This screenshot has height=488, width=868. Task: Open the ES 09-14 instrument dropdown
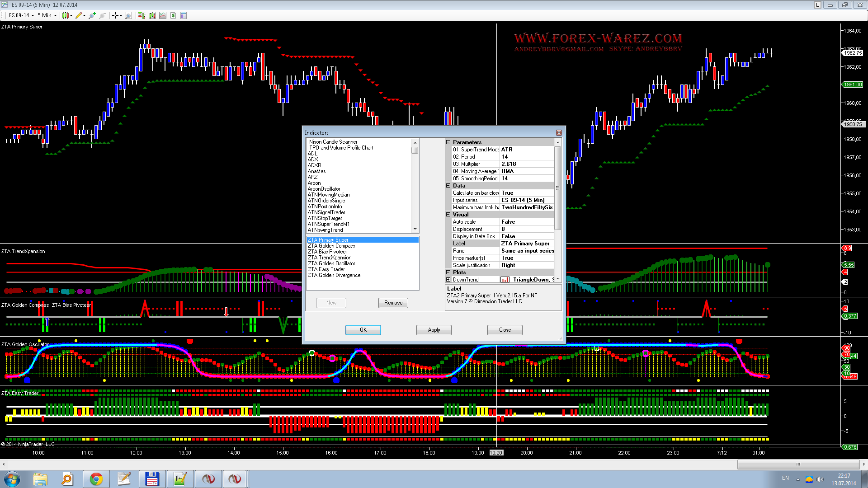(21, 15)
